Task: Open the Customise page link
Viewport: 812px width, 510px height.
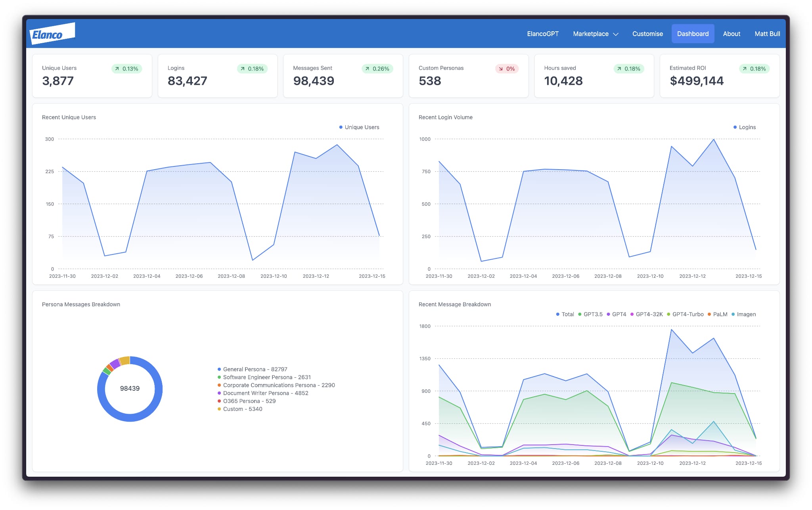Action: coord(647,34)
